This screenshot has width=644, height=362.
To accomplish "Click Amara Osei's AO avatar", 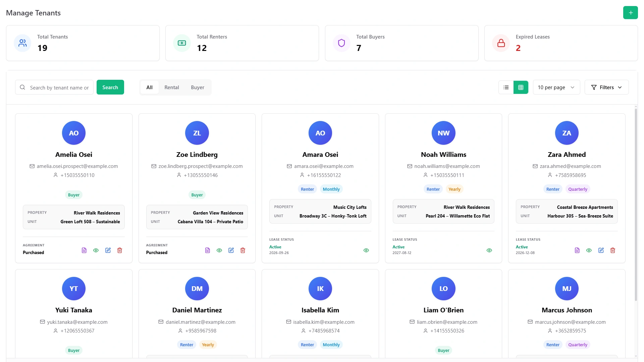I will tap(320, 133).
